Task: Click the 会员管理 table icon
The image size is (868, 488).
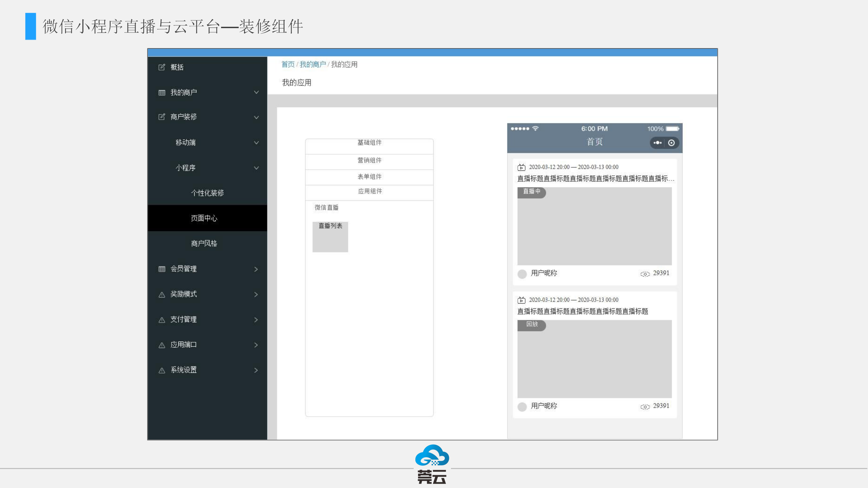Action: 162,269
